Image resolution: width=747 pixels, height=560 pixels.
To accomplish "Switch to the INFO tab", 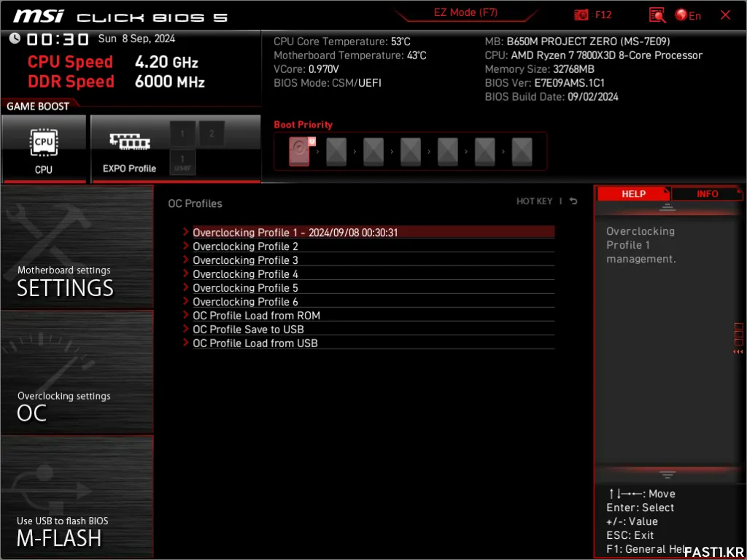I will tap(707, 194).
